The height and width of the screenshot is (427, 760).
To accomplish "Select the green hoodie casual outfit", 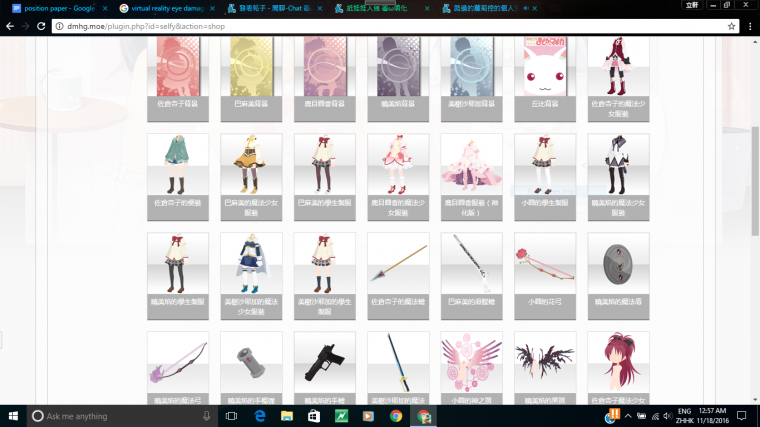I will tap(178, 177).
